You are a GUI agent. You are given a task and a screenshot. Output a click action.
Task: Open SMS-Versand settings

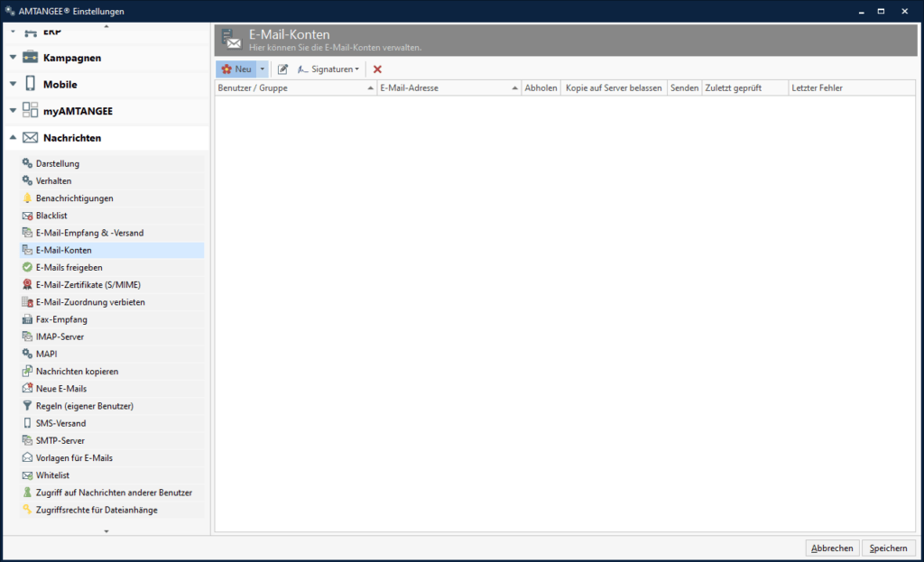point(112,423)
